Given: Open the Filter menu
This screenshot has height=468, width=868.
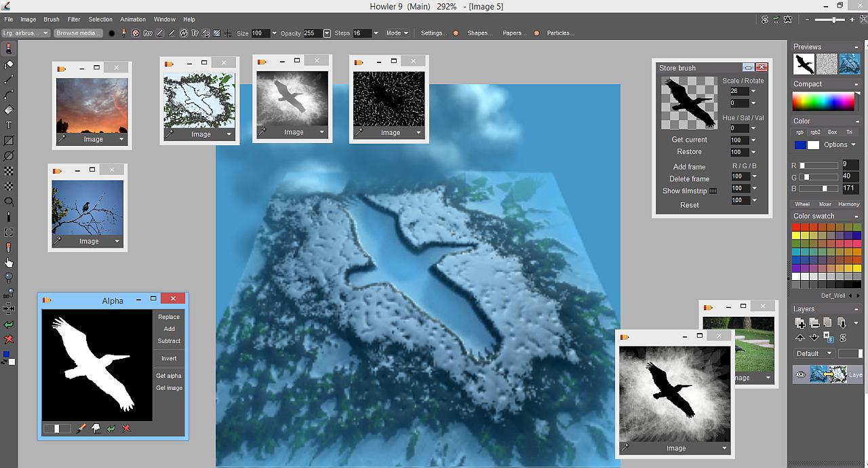Looking at the screenshot, I should click(x=74, y=19).
